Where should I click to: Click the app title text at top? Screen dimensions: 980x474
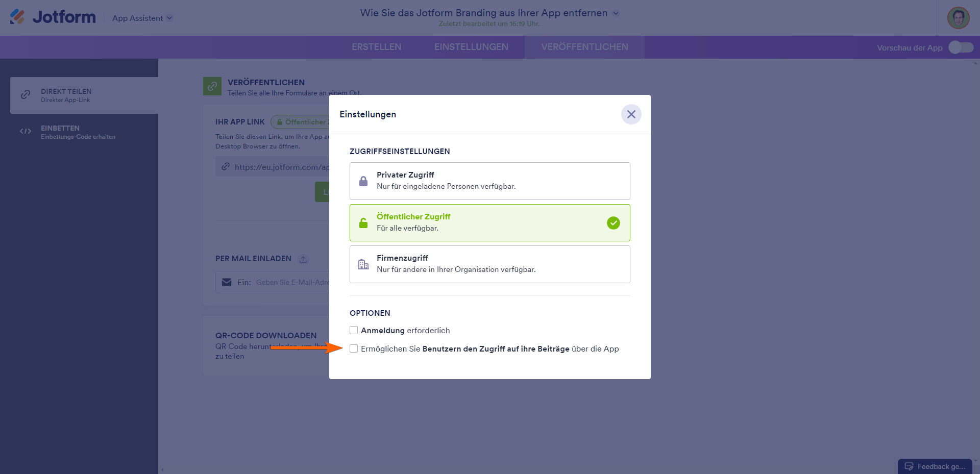point(483,13)
